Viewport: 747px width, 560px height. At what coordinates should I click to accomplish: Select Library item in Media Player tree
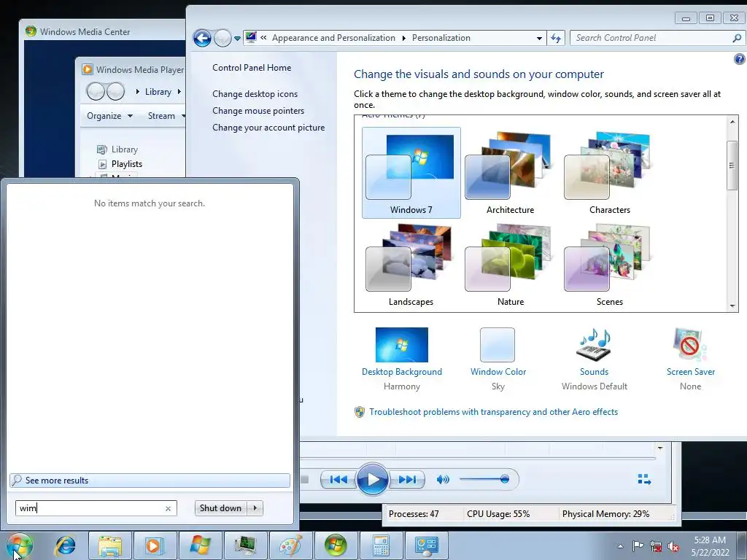tap(117, 149)
